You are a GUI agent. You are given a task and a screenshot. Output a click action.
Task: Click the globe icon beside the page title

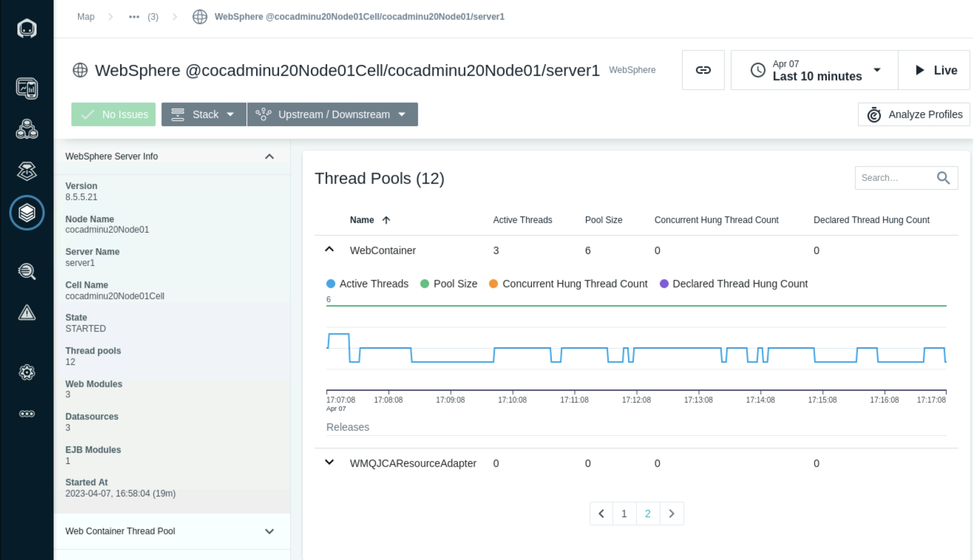(x=80, y=70)
